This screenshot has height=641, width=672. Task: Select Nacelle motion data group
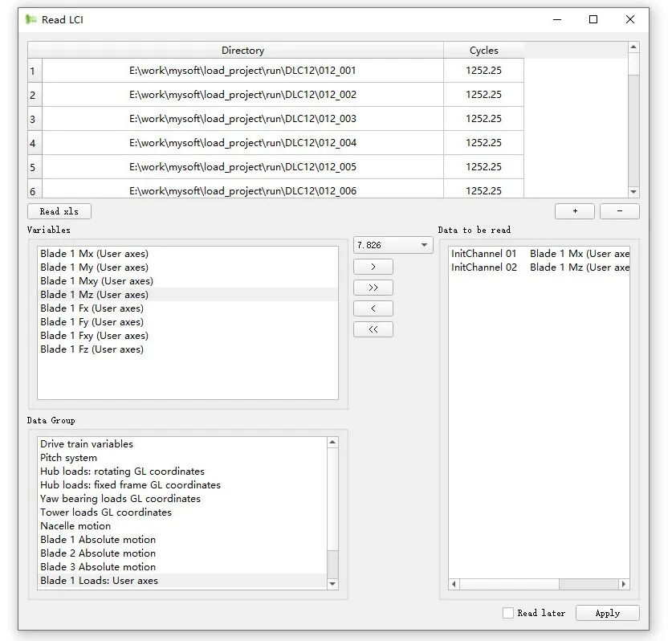coord(182,526)
